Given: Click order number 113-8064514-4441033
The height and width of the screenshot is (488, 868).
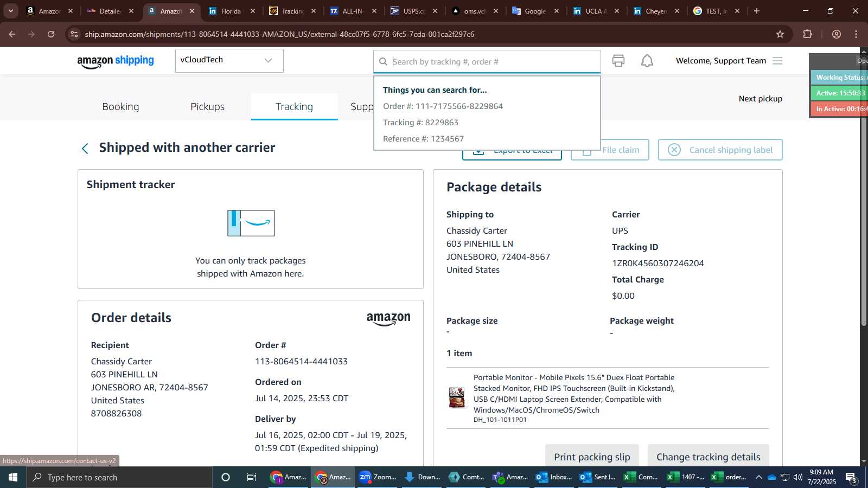Looking at the screenshot, I should (x=301, y=362).
